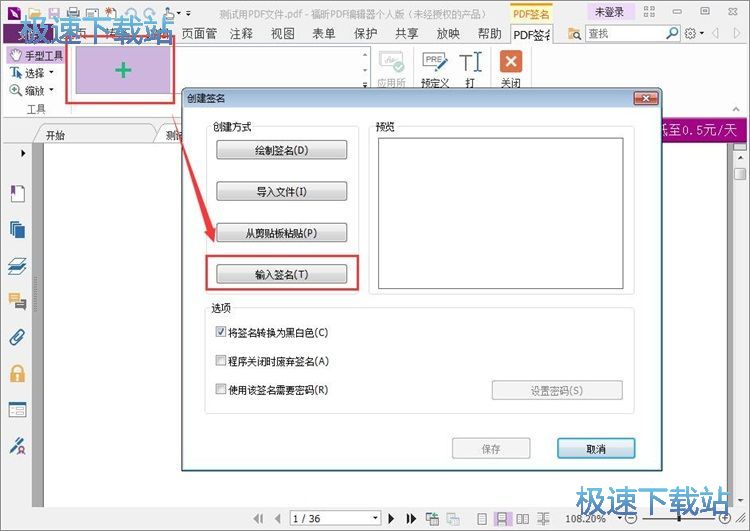
Task: Open the View (视图) ribbon tab
Action: click(283, 33)
